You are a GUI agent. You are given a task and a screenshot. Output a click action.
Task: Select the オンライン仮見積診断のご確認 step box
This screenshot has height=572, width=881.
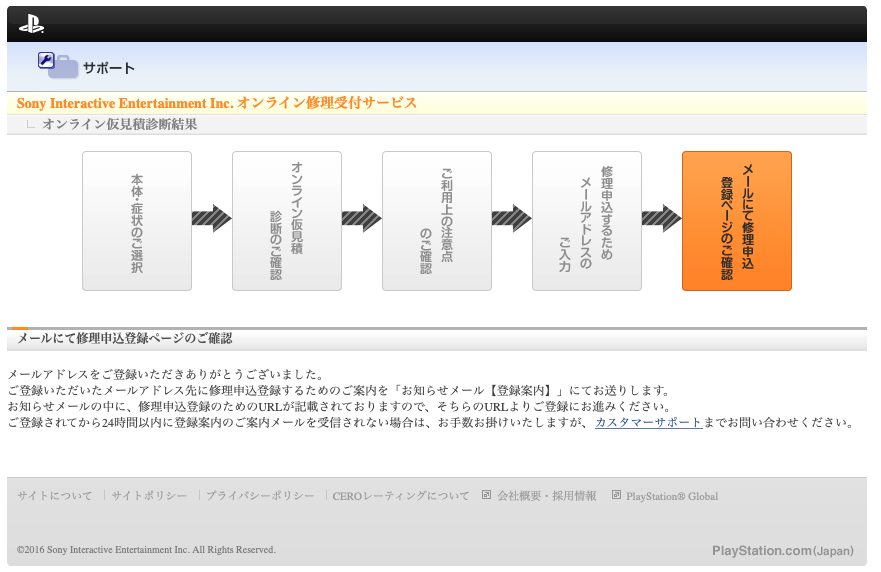pyautogui.click(x=287, y=221)
